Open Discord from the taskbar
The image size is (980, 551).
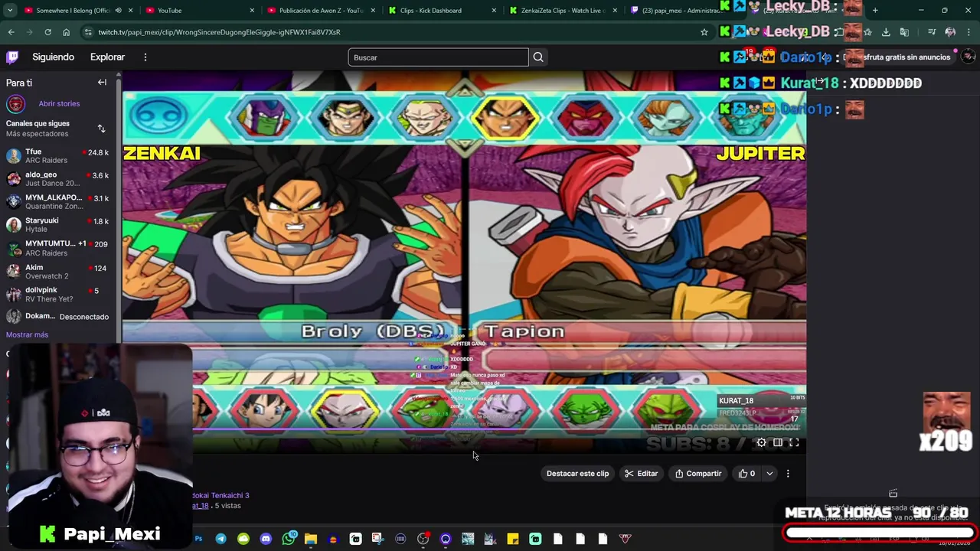266,539
